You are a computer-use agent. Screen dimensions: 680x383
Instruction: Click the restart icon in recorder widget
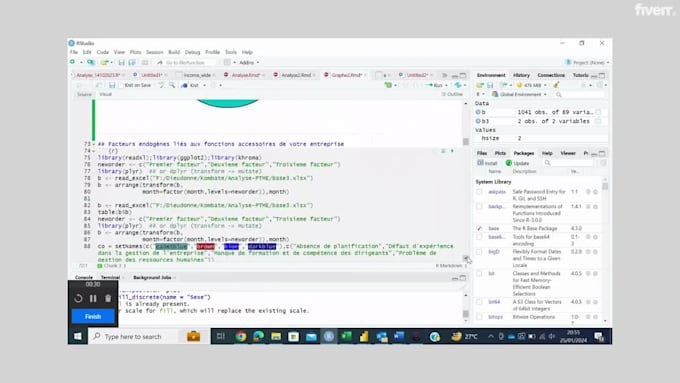[78, 298]
